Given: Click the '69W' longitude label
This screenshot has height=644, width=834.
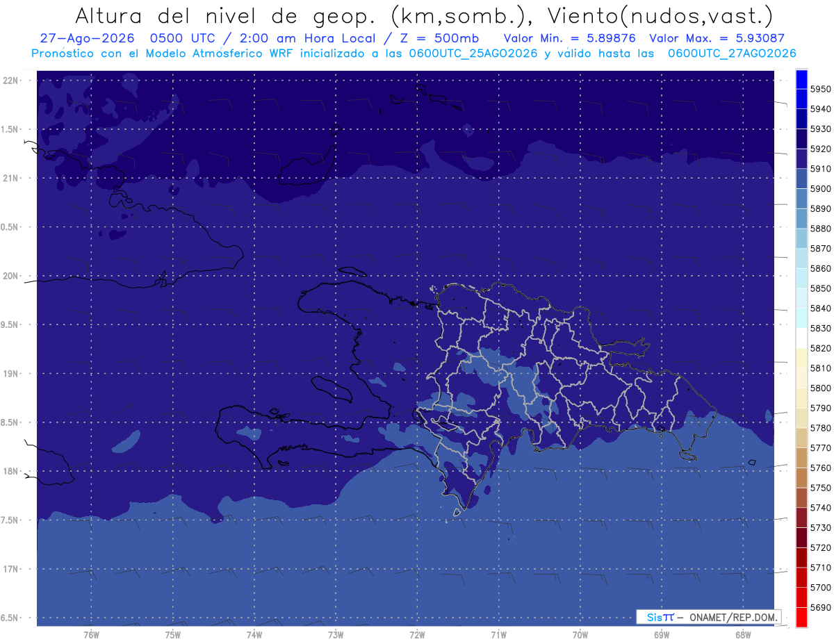Looking at the screenshot, I should tap(662, 634).
